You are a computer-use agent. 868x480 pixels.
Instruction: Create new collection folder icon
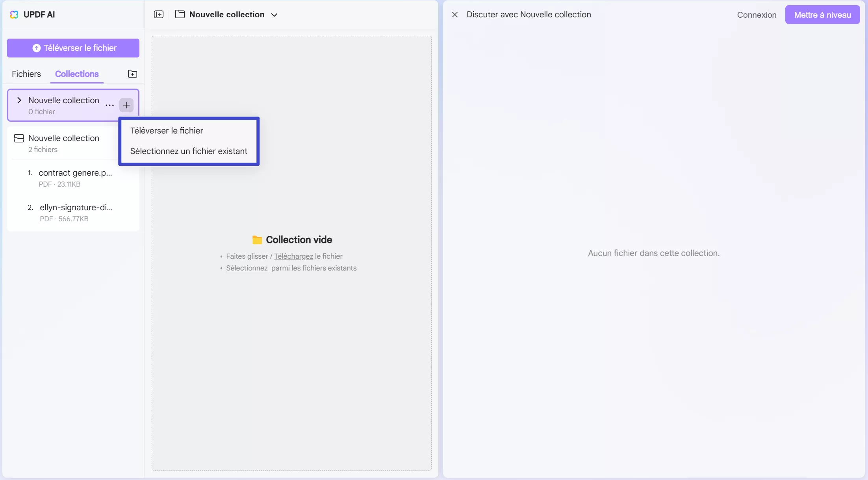click(x=133, y=74)
